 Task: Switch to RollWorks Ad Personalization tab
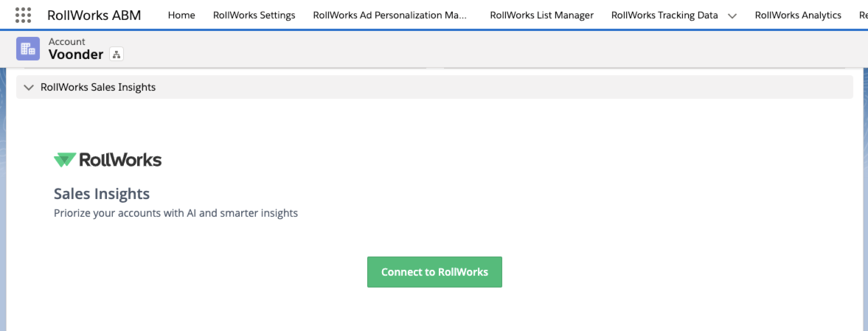389,15
